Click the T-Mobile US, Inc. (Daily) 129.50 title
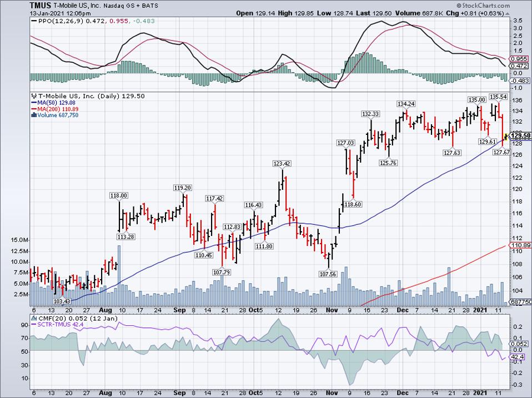The image size is (532, 398). 91,96
